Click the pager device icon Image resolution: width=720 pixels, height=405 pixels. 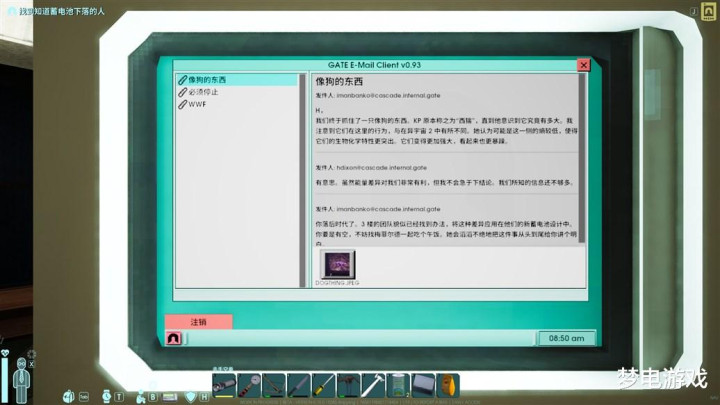pyautogui.click(x=170, y=397)
